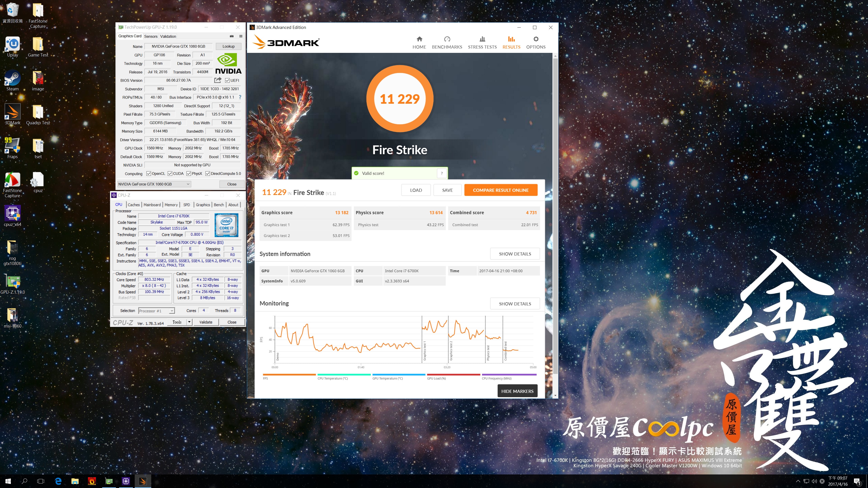
Task: Click the GPU-Z screenshot camera icon
Action: (231, 36)
